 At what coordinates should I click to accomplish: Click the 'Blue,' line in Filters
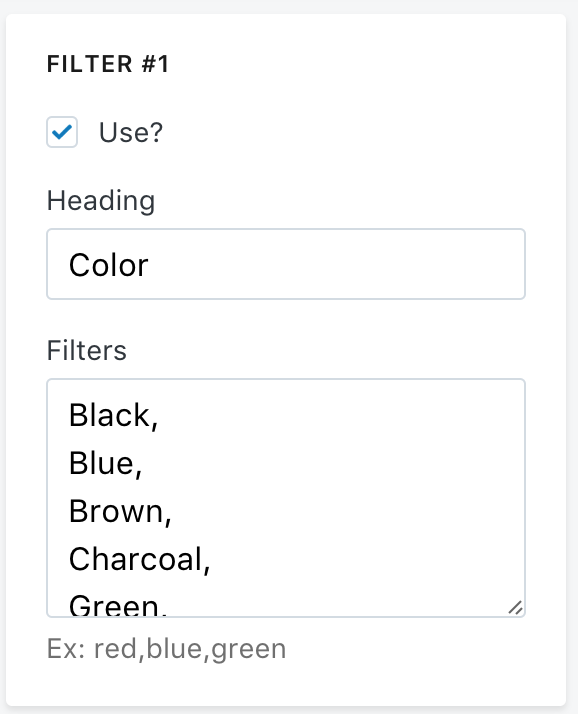106,464
